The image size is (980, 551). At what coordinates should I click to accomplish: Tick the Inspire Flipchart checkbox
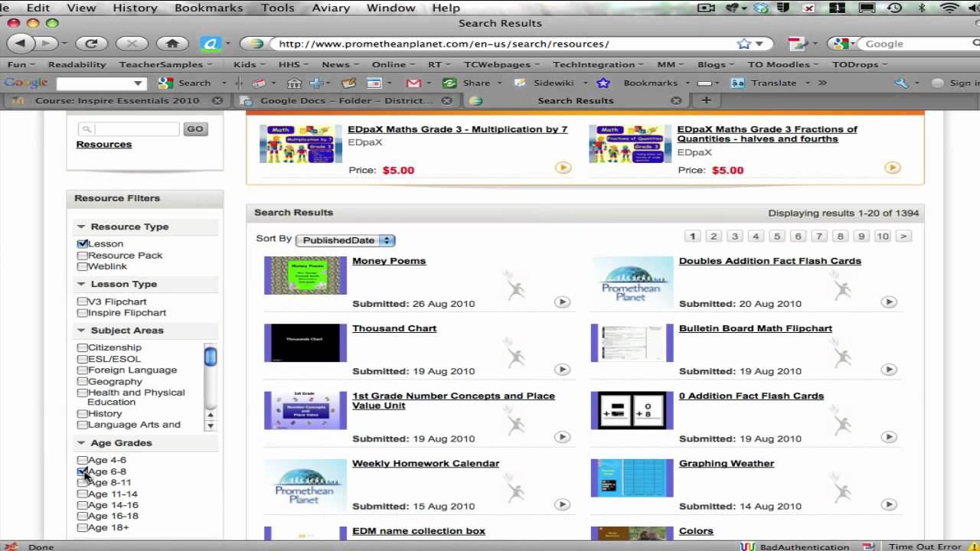(x=82, y=313)
